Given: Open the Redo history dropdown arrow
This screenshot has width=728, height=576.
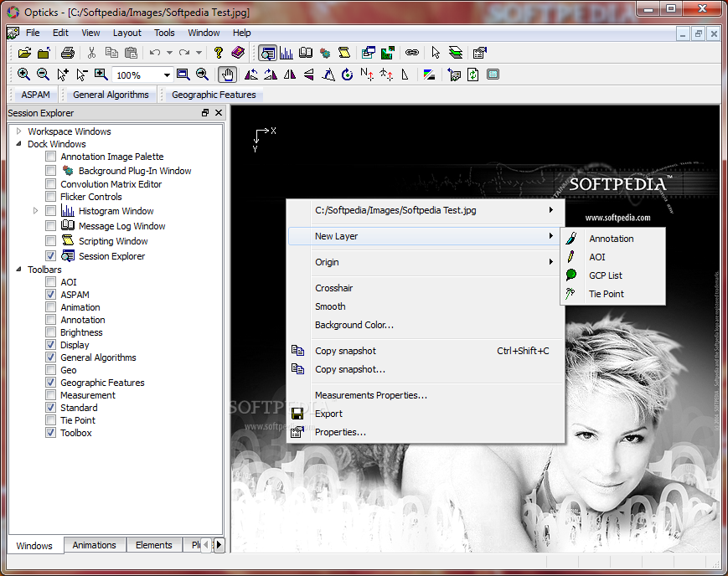Looking at the screenshot, I should (199, 53).
